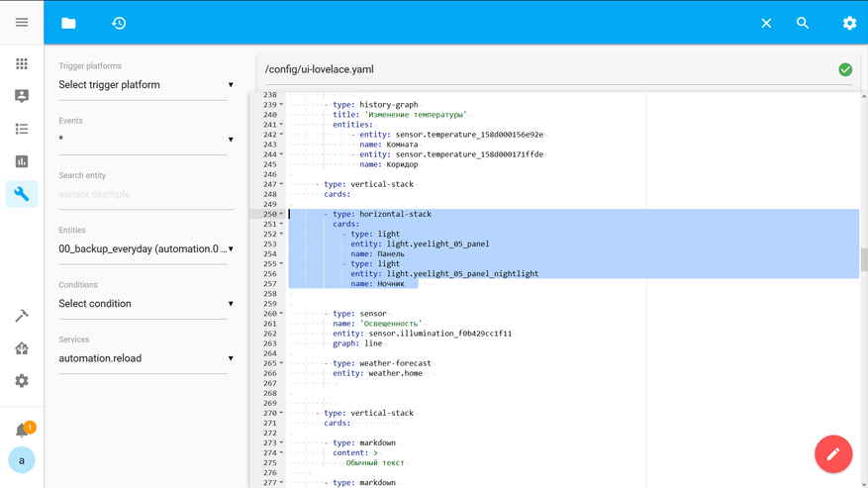Open the Select trigger platform dropdown

[x=146, y=85]
